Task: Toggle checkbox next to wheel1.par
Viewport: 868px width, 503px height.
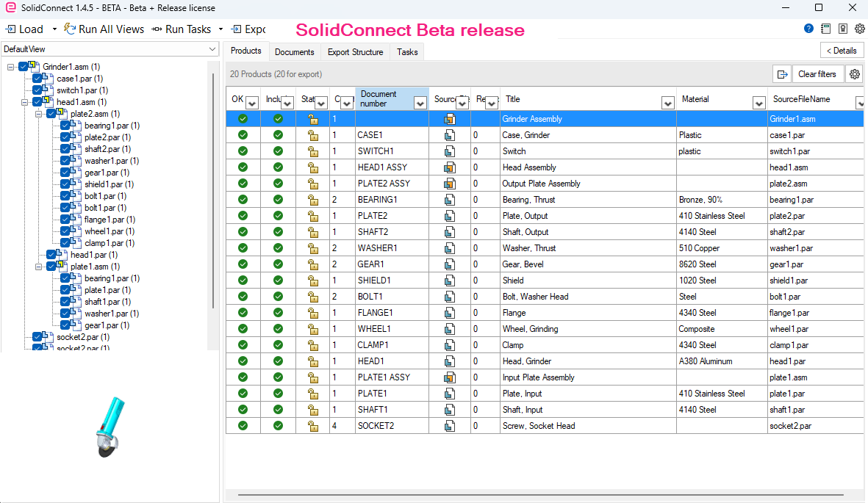Action: pyautogui.click(x=65, y=231)
